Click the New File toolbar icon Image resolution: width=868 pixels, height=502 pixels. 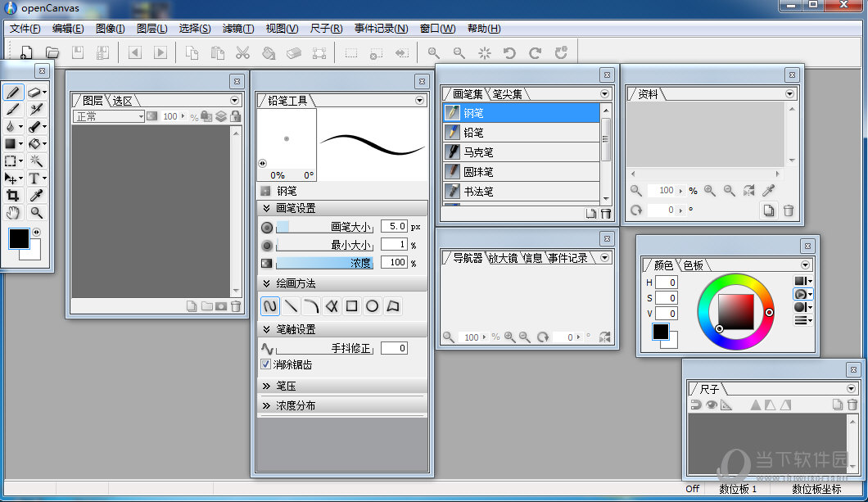[x=26, y=52]
